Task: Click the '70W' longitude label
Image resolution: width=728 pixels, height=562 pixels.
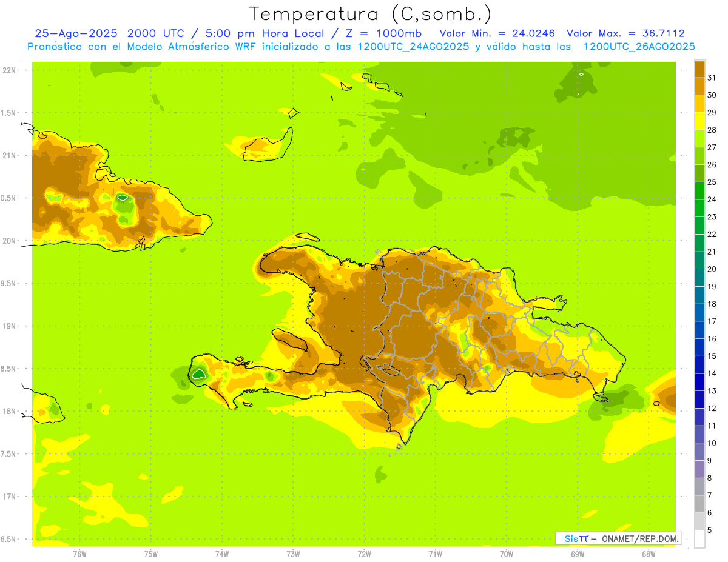Action: click(x=506, y=554)
